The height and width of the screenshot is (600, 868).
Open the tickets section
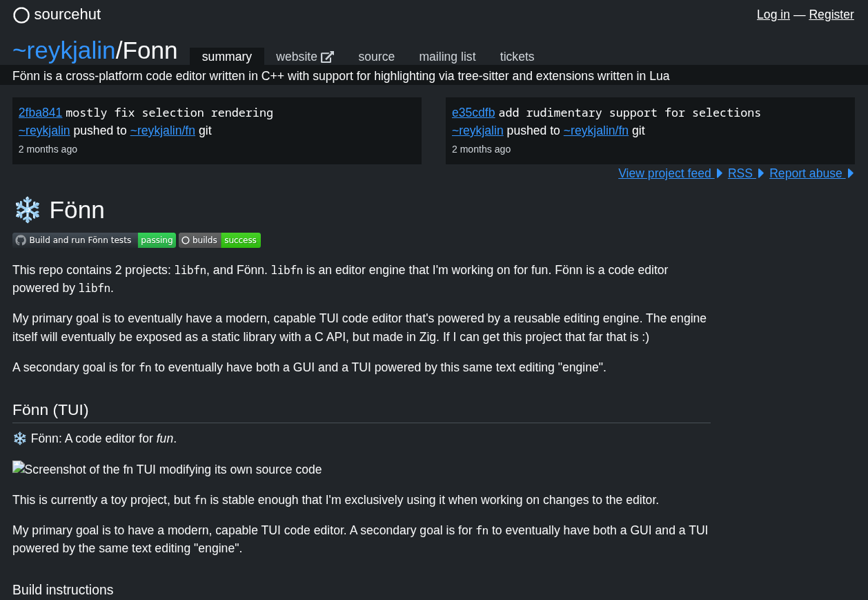click(517, 57)
